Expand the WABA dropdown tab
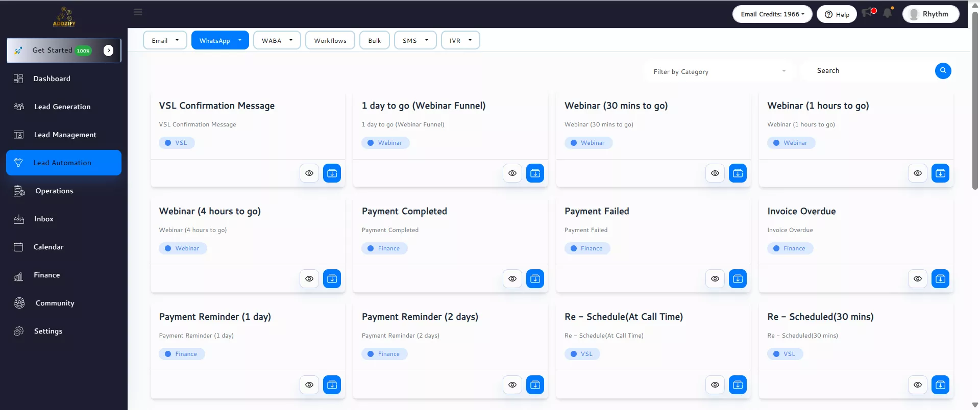Image resolution: width=980 pixels, height=410 pixels. point(277,41)
